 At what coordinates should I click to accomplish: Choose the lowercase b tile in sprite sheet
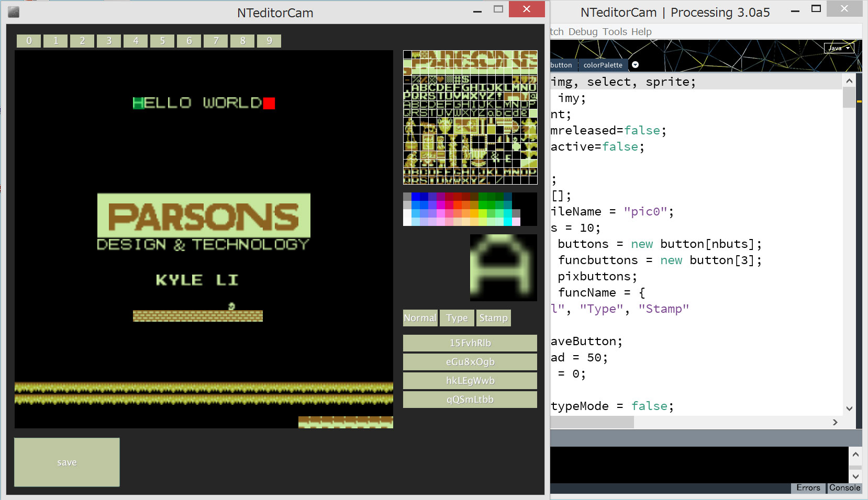coord(499,113)
